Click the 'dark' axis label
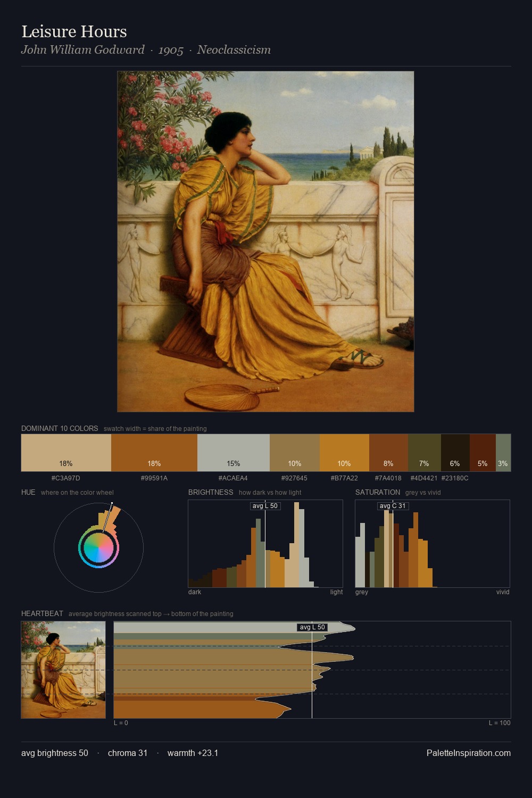 (x=195, y=592)
